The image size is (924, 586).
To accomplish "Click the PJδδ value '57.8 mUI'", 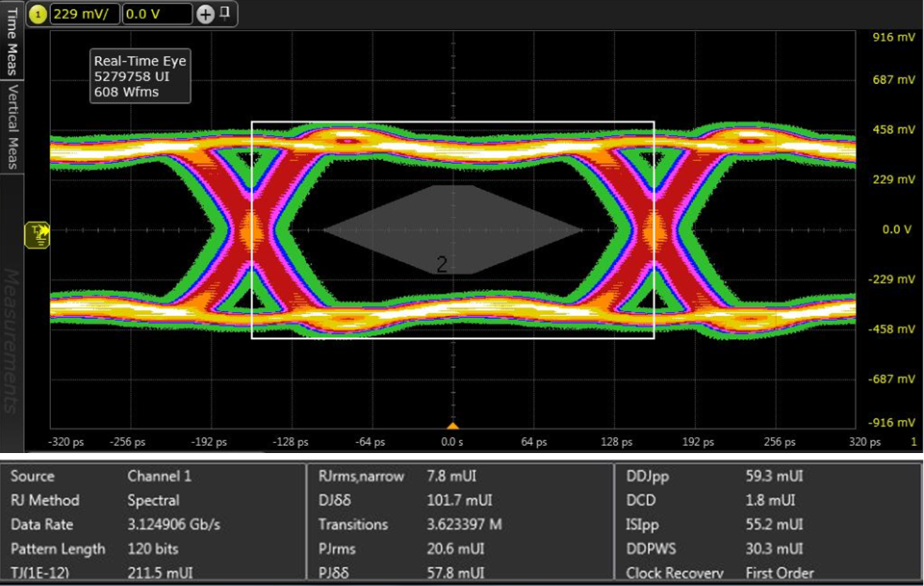I will coord(456,573).
